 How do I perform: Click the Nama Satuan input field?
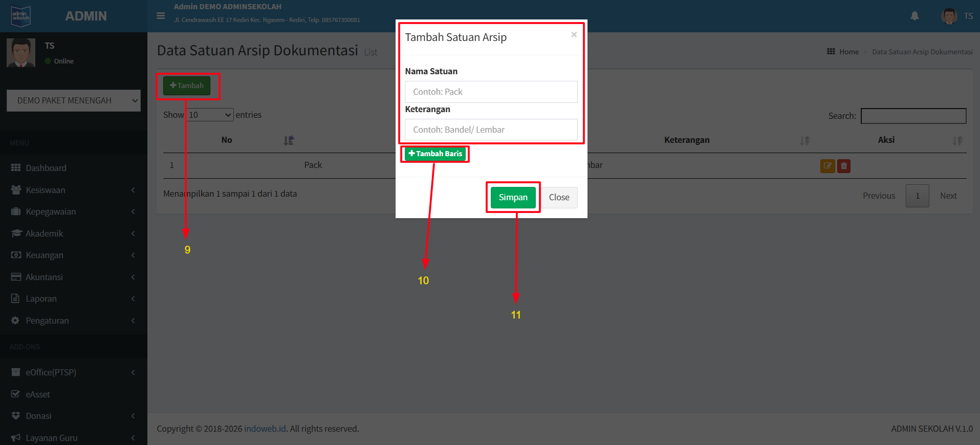point(491,92)
